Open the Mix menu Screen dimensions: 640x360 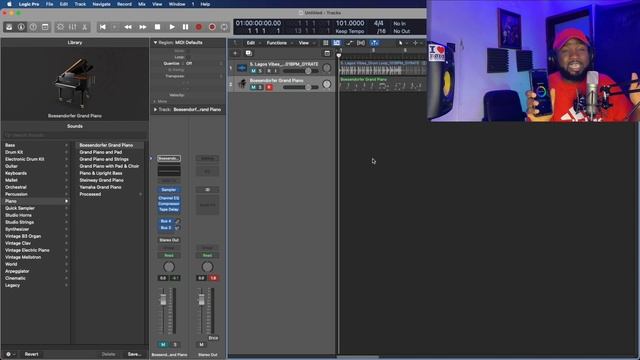point(142,4)
